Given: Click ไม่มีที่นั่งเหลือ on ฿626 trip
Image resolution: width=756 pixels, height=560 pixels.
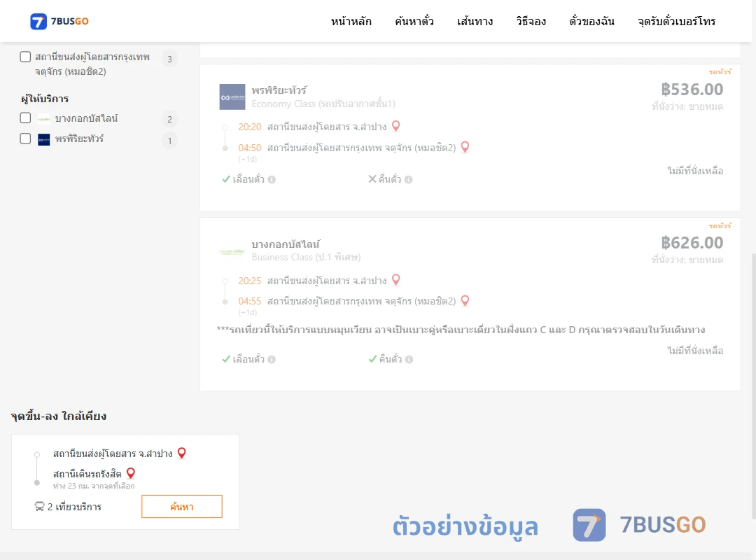Looking at the screenshot, I should tap(695, 351).
